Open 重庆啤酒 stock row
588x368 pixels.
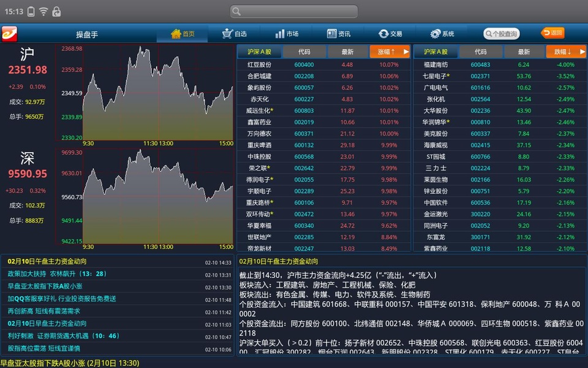[323, 145]
